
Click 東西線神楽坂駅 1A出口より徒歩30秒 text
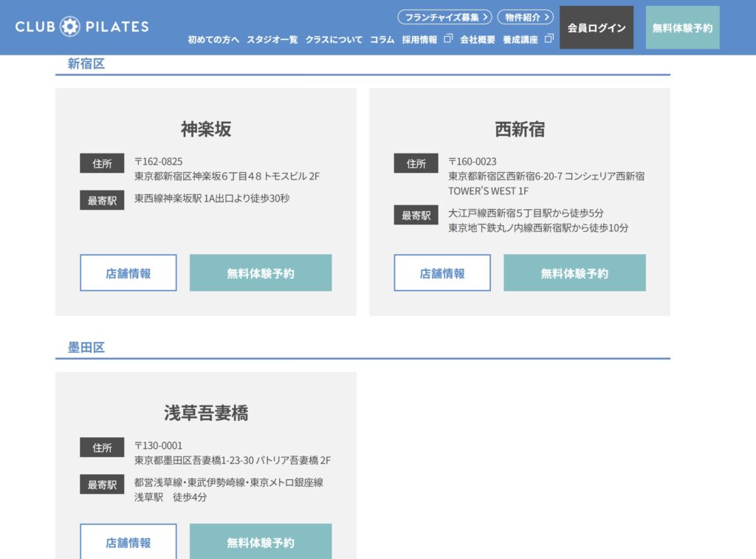click(x=212, y=198)
